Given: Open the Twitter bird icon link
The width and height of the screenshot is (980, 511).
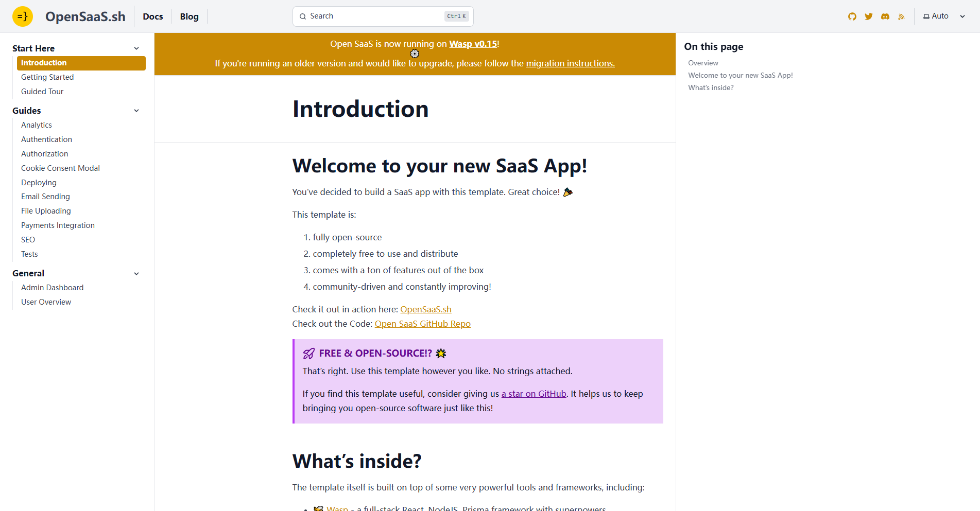Looking at the screenshot, I should click(869, 16).
